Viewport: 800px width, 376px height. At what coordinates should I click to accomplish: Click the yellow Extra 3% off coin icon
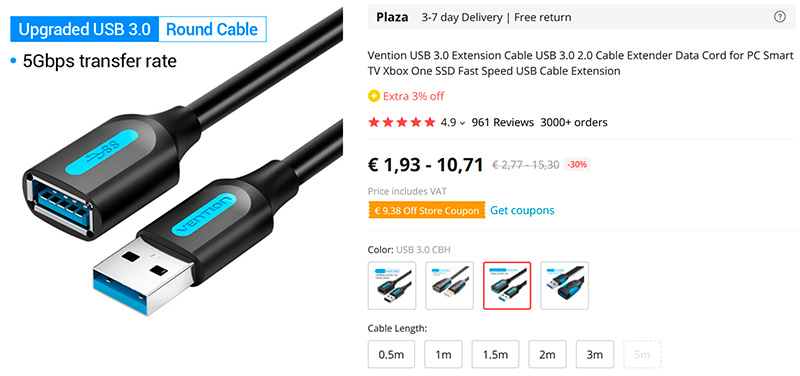pyautogui.click(x=373, y=96)
